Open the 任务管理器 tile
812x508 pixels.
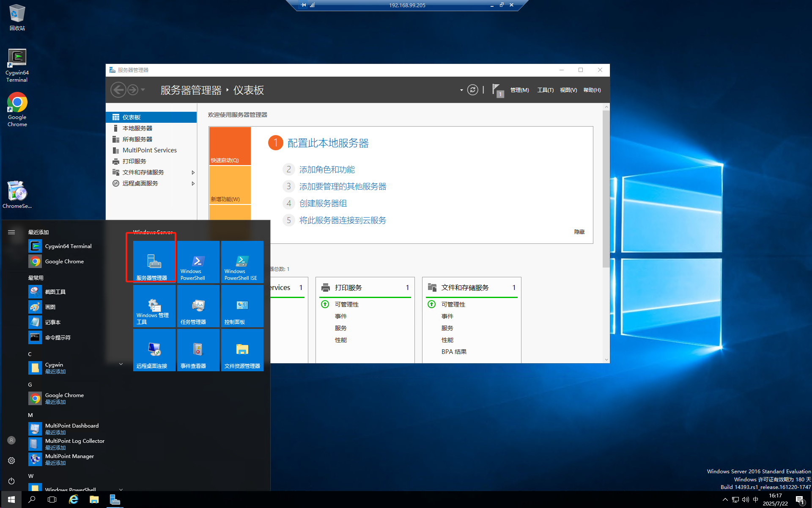pos(198,306)
